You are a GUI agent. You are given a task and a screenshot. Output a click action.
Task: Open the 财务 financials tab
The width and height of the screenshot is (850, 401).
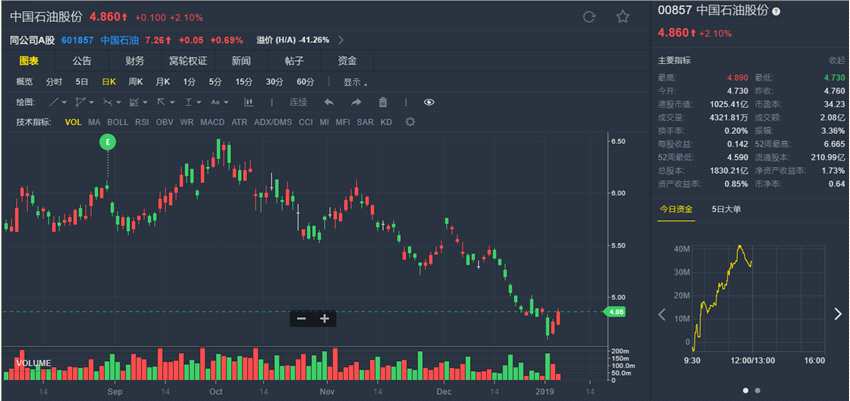[135, 61]
